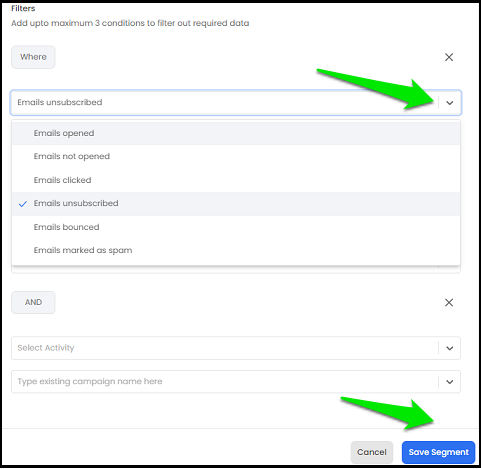
Task: Cancel the segment dialog
Action: 372,452
